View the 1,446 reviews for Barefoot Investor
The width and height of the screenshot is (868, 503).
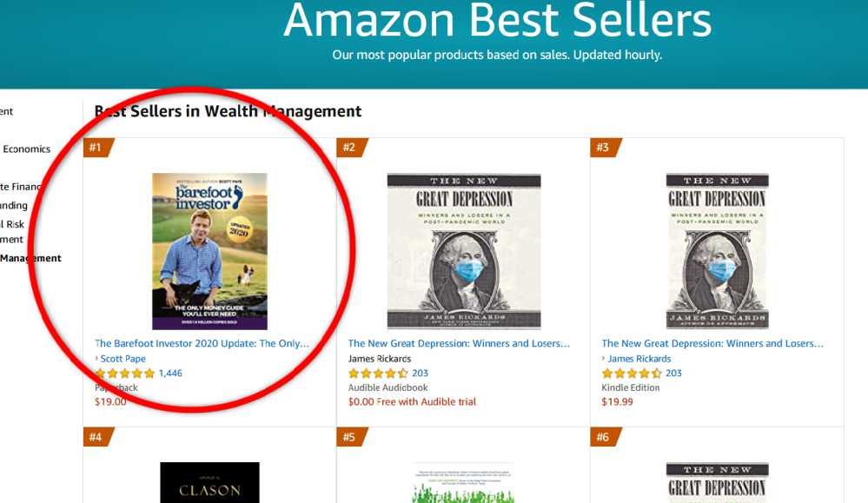(x=170, y=373)
